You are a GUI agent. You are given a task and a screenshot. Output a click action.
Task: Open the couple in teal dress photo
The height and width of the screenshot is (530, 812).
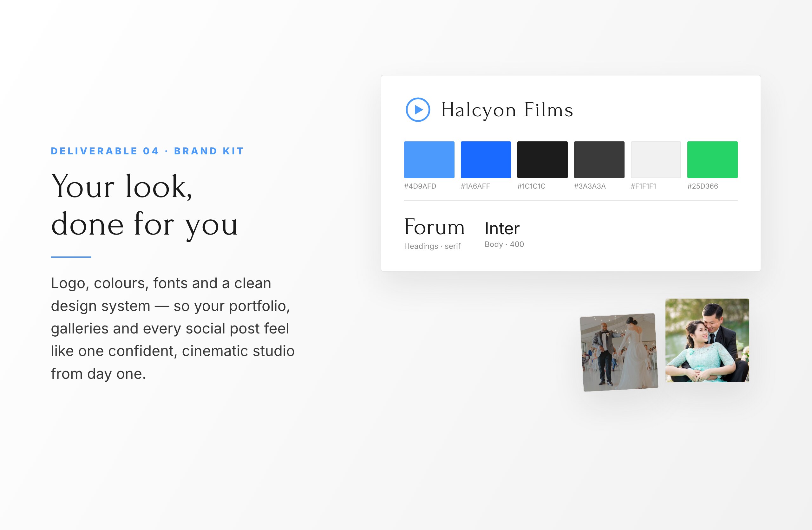click(x=707, y=340)
